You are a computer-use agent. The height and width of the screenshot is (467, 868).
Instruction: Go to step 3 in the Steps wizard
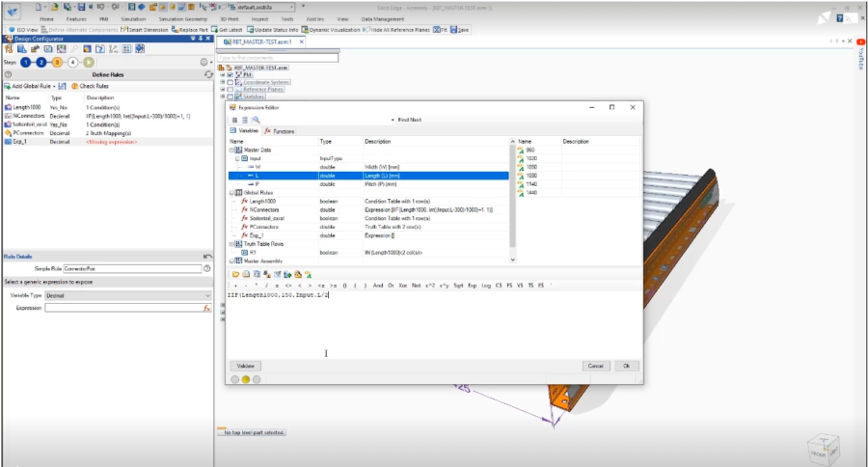pos(56,62)
